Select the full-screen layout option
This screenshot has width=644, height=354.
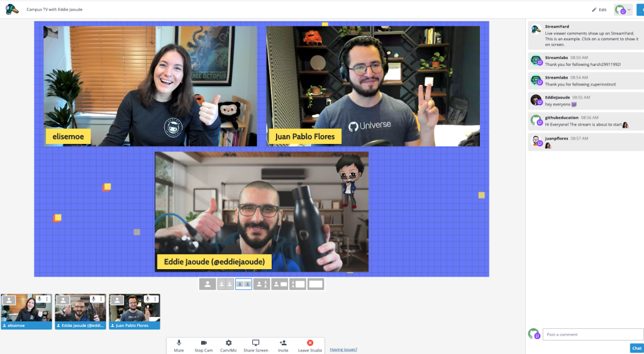click(316, 284)
